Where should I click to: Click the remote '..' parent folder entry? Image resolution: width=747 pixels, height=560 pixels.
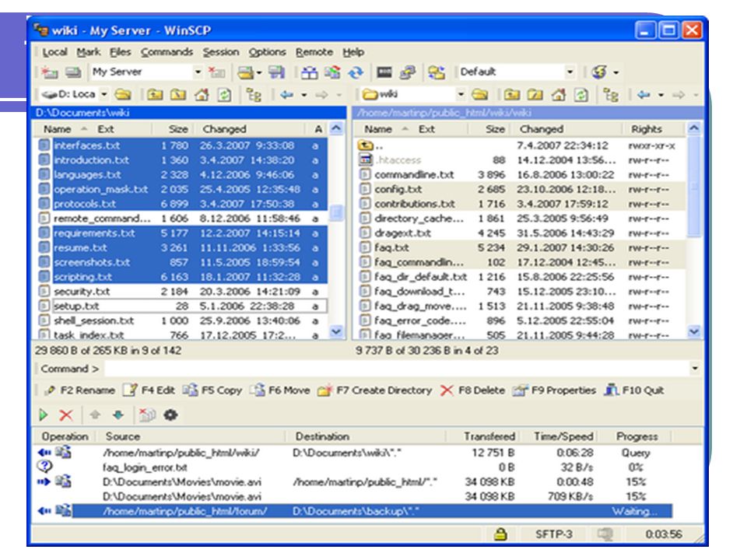[x=521, y=145]
